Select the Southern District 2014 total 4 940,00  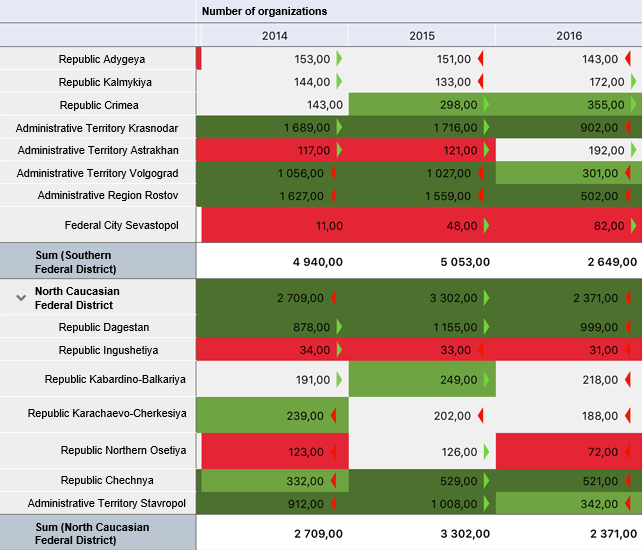pyautogui.click(x=273, y=261)
